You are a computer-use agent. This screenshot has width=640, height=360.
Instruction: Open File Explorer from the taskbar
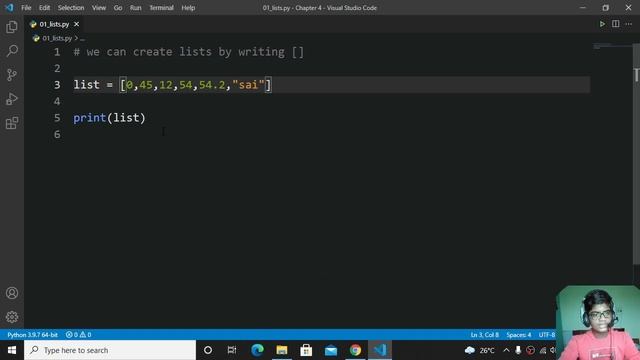click(282, 350)
